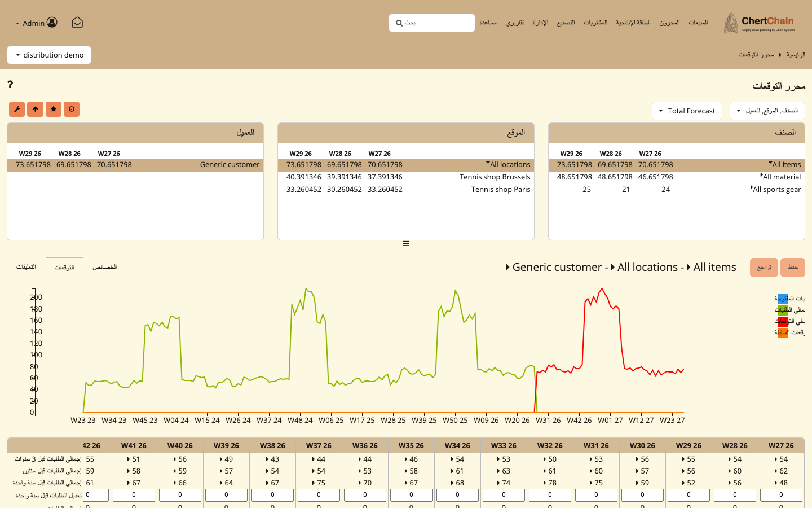This screenshot has height=508, width=812.
Task: Click the حفظ save button
Action: (x=793, y=268)
